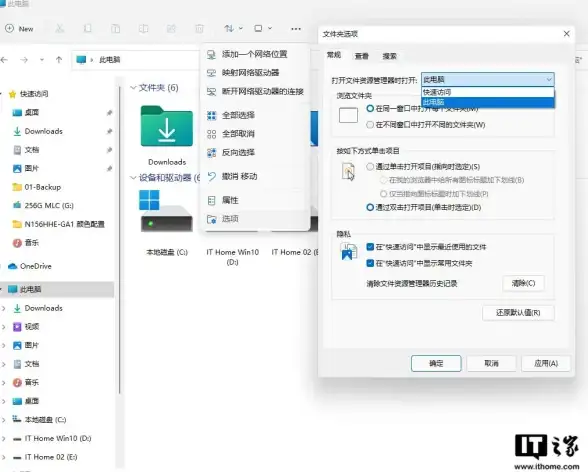Click the three-dot See more button
This screenshot has width=588, height=472.
click(x=296, y=29)
